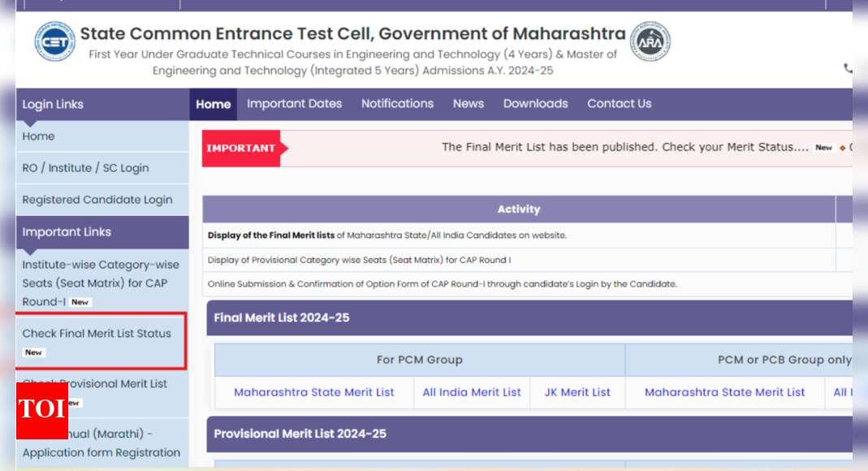Click the ARA logo badge
This screenshot has width=868, height=471.
[x=650, y=40]
